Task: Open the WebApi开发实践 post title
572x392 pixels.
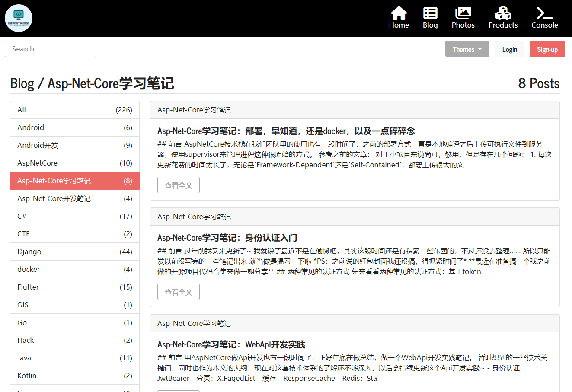Action: pos(231,344)
